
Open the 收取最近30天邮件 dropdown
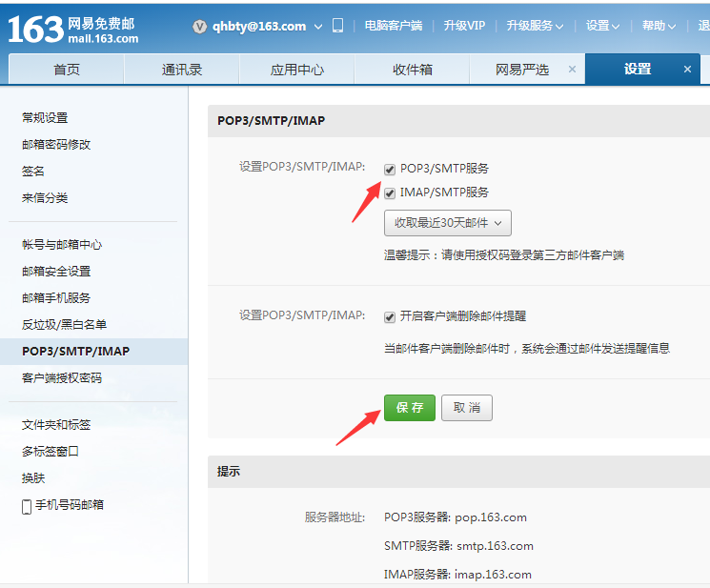pyautogui.click(x=447, y=223)
